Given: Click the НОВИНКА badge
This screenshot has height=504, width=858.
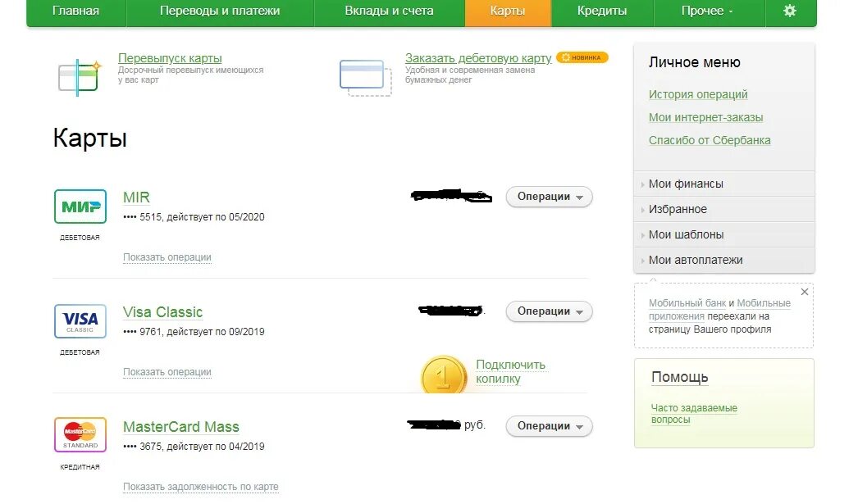Looking at the screenshot, I should point(582,57).
